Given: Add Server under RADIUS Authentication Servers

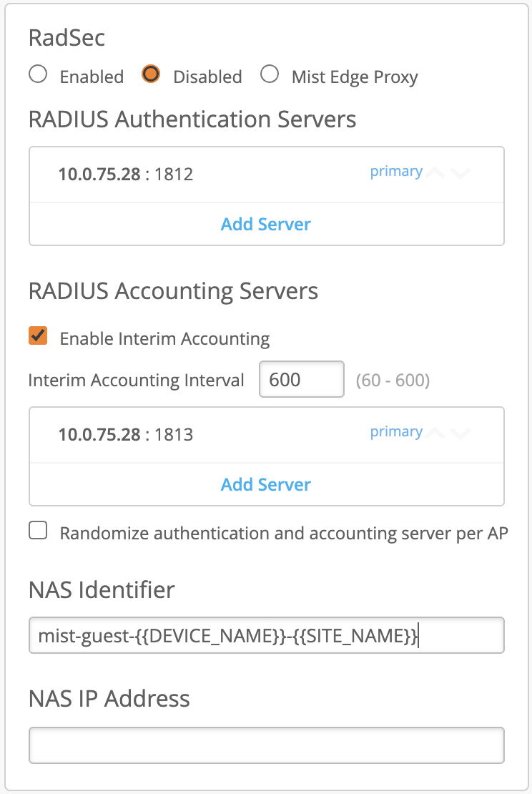Looking at the screenshot, I should click(x=266, y=224).
